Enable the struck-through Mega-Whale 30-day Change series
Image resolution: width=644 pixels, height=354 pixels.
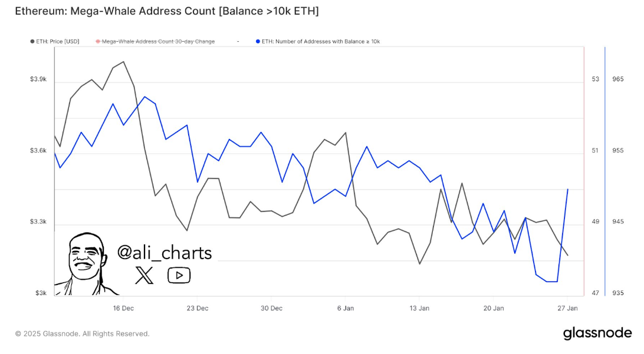coord(155,41)
